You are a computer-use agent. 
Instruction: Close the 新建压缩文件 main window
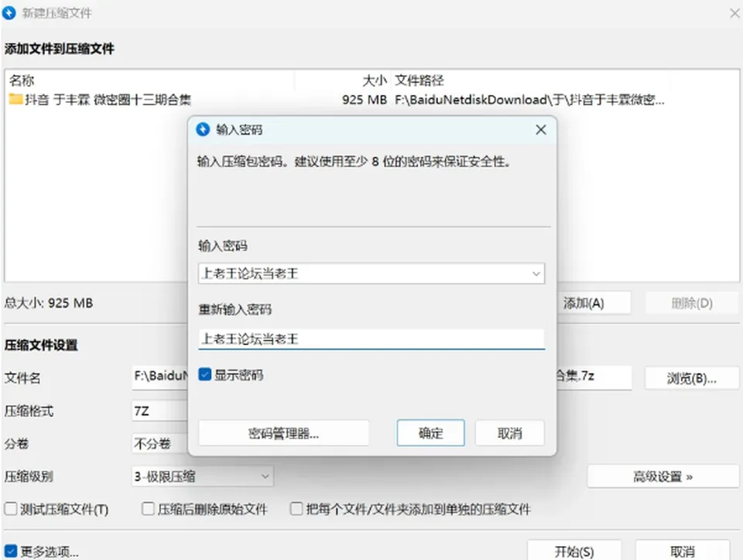click(x=735, y=13)
